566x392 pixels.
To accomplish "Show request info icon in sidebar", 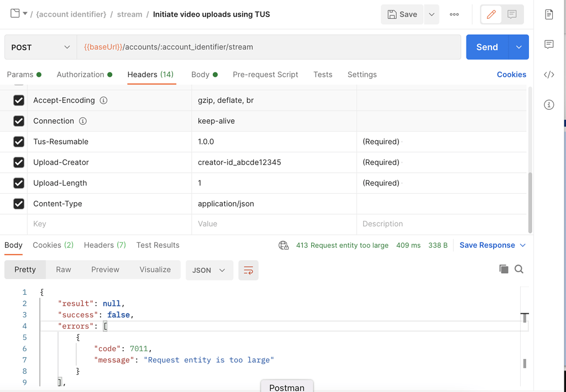I will tap(549, 105).
